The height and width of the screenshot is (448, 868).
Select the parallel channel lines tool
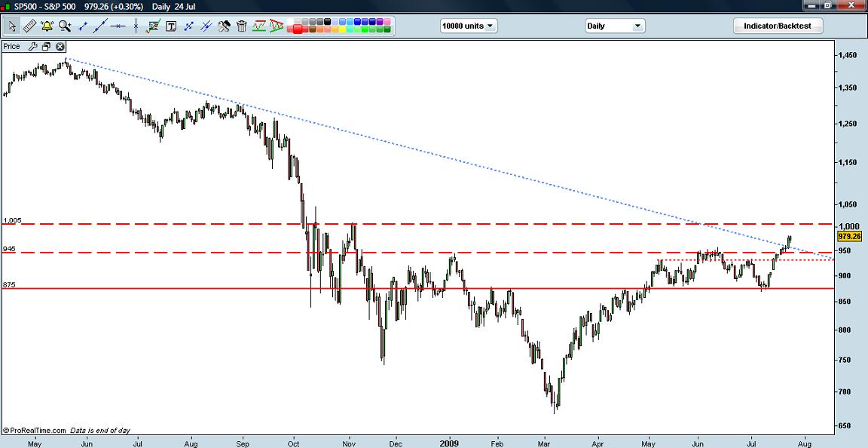click(x=206, y=26)
